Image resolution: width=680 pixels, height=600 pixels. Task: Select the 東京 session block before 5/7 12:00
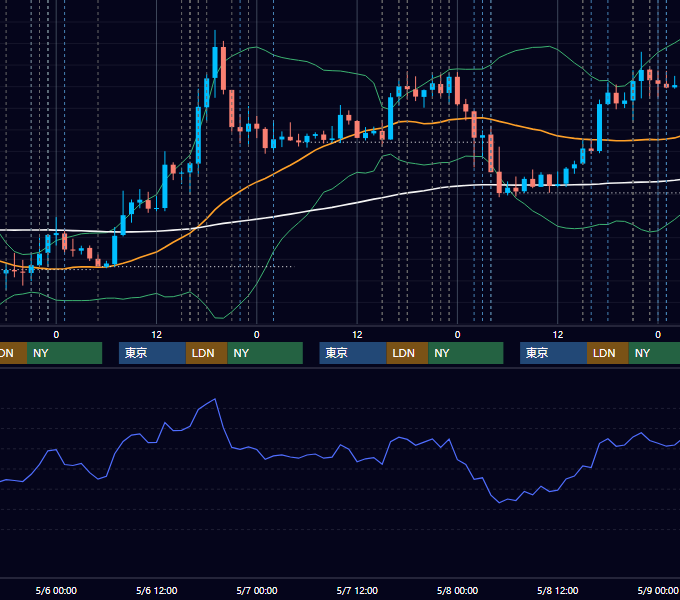click(x=353, y=353)
